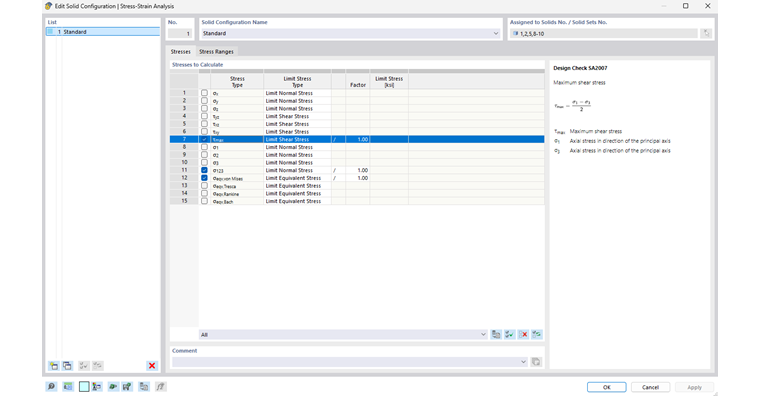Click the red X delete icon below the List
Image resolution: width=760 pixels, height=396 pixels.
(x=152, y=365)
